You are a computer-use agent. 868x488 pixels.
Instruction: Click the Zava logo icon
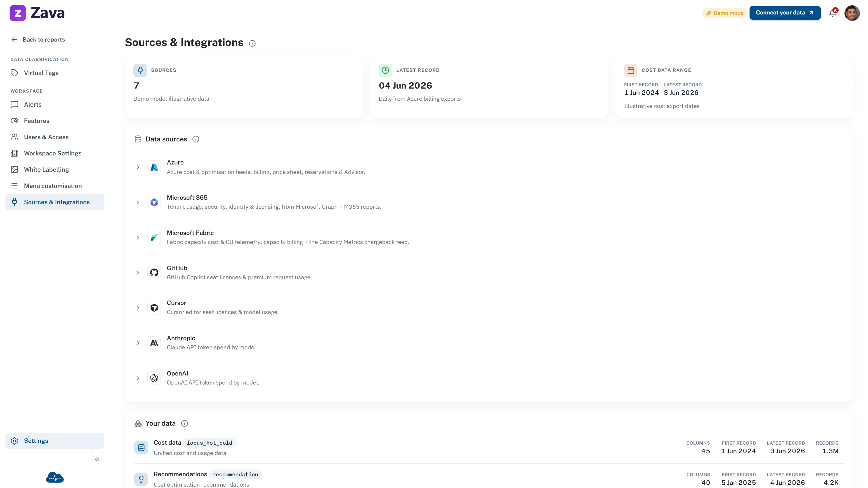18,13
